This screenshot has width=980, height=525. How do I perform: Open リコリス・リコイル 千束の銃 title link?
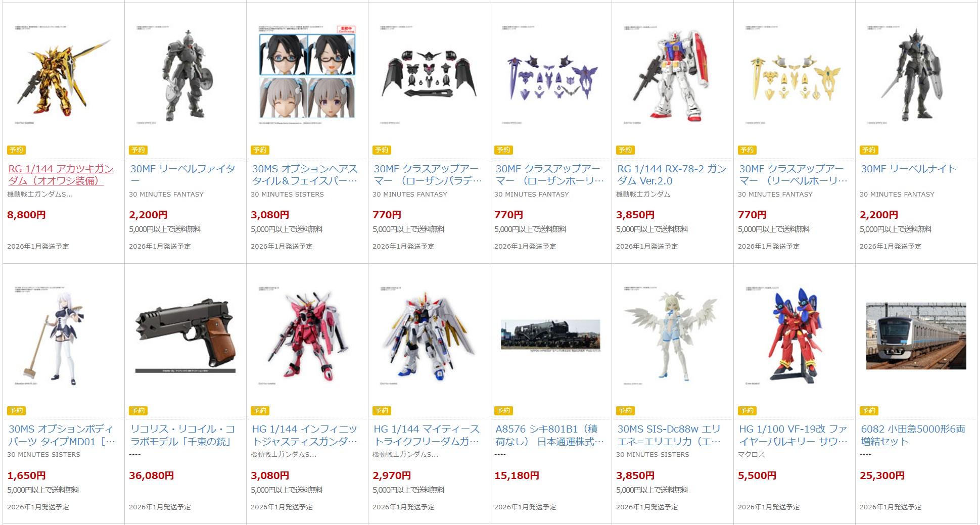pos(182,436)
